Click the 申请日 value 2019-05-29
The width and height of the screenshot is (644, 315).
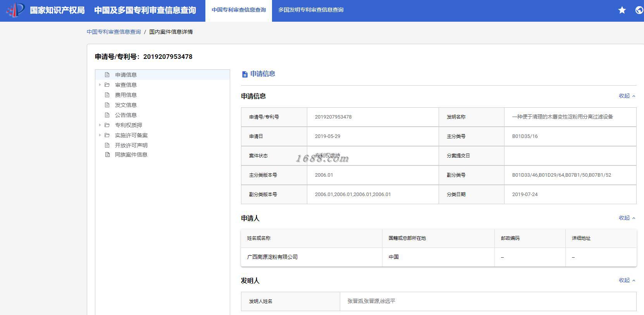(327, 136)
